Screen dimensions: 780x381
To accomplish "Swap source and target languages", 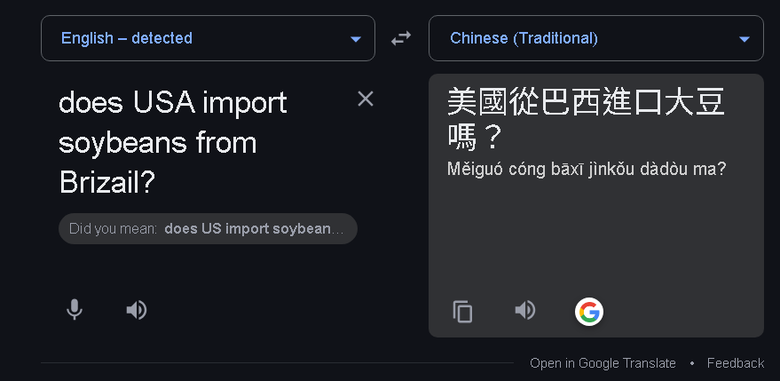I will [401, 38].
